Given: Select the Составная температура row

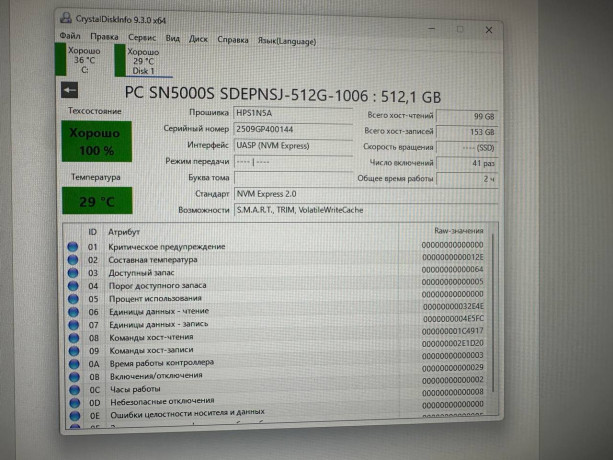Looking at the screenshot, I should 276,259.
